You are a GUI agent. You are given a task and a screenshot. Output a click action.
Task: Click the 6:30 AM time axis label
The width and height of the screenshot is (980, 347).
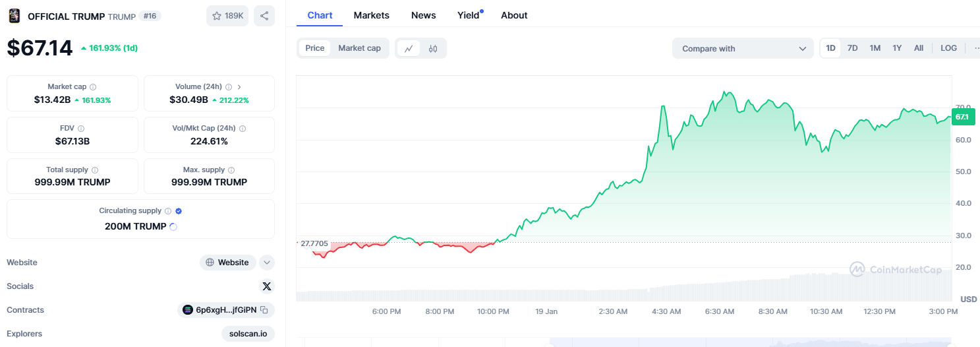[719, 311]
